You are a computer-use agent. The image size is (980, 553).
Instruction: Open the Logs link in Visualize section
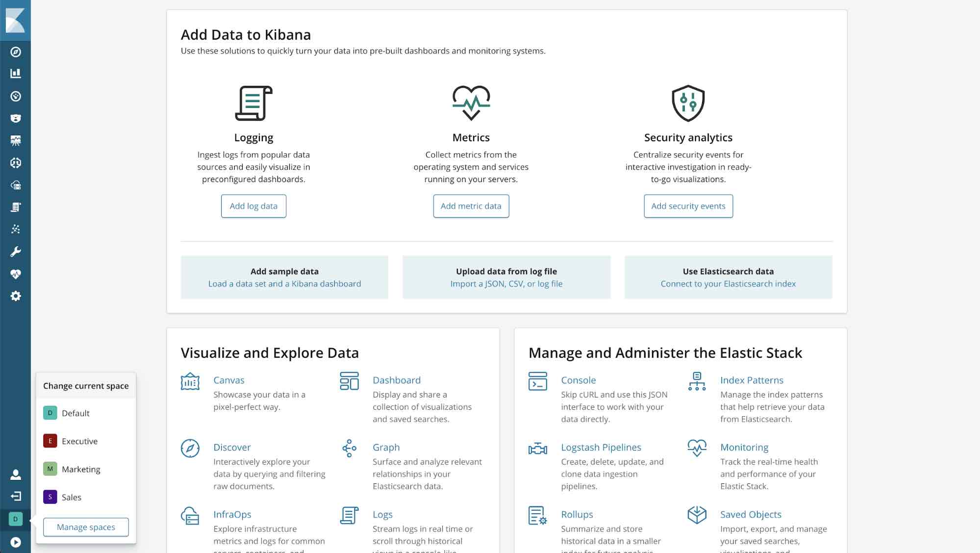[x=382, y=515]
